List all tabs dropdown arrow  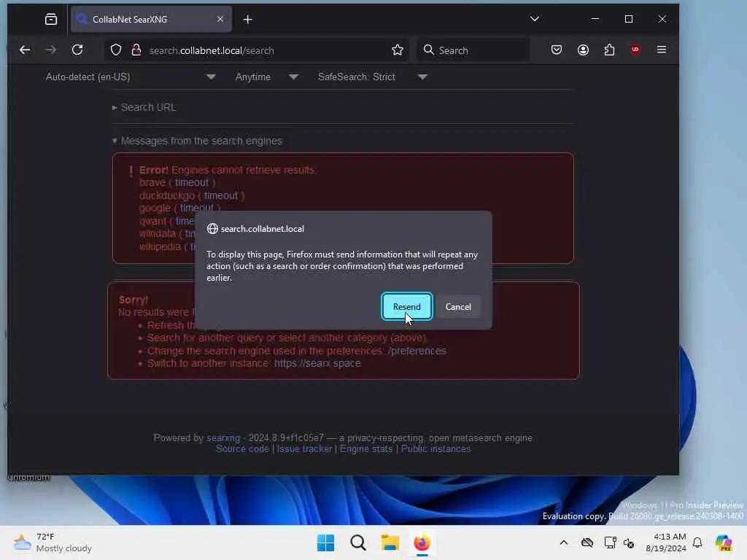click(x=535, y=19)
